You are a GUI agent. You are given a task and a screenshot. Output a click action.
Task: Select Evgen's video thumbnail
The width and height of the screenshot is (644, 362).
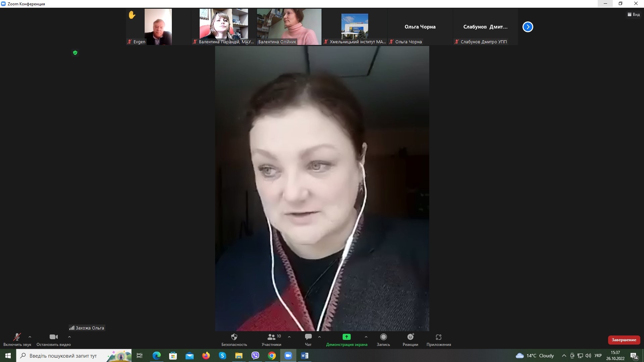point(158,27)
